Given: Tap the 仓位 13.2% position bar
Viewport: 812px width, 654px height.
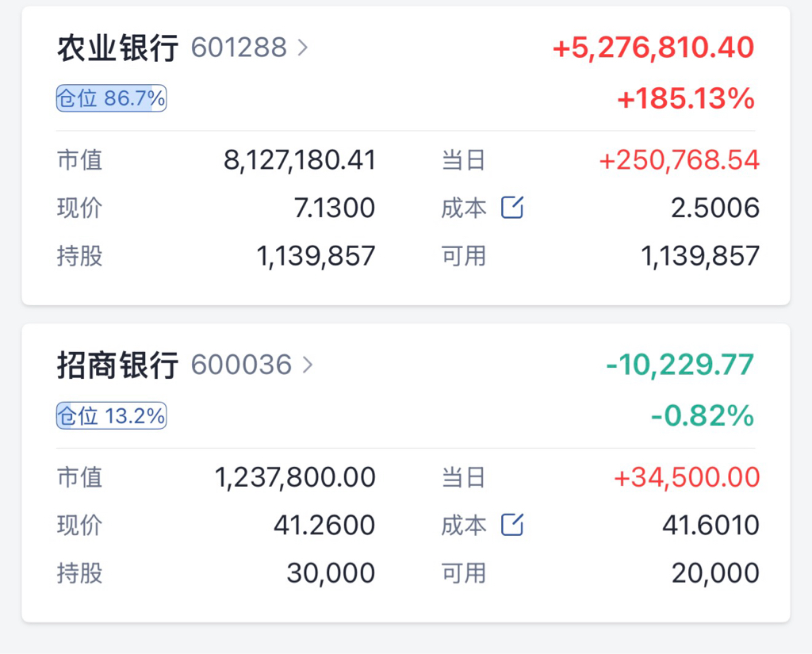Looking at the screenshot, I should click(111, 416).
